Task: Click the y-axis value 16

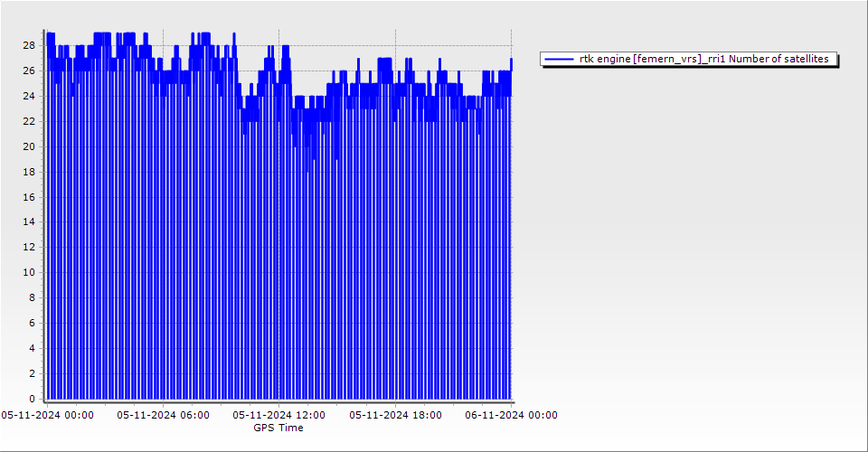Action: pyautogui.click(x=29, y=196)
